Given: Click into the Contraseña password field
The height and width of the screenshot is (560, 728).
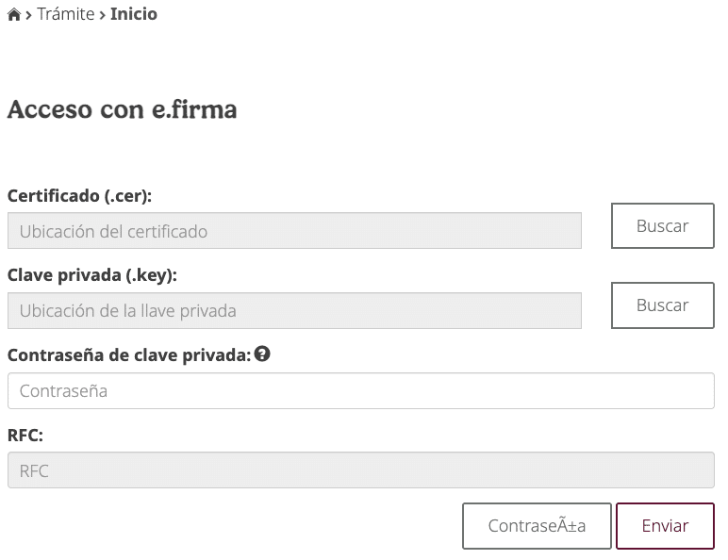Looking at the screenshot, I should tap(361, 391).
